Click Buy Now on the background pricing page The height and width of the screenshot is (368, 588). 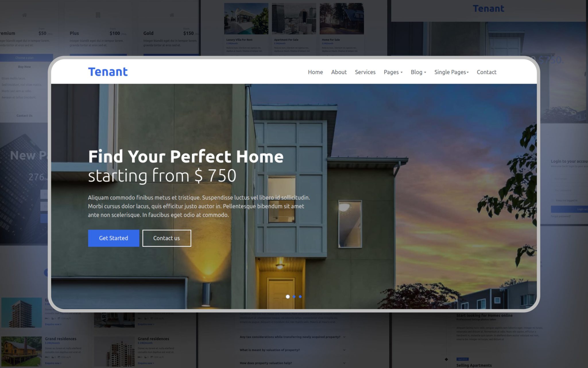[x=24, y=67]
